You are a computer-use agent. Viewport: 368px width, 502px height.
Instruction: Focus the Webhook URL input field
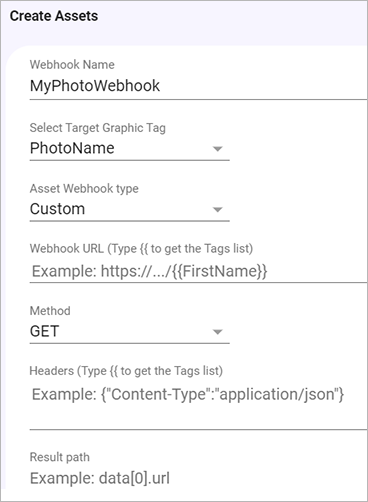199,271
